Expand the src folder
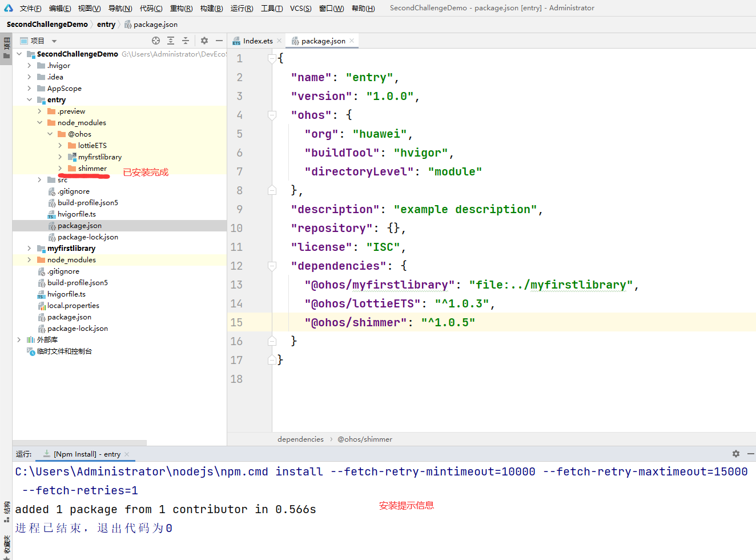 [x=40, y=179]
